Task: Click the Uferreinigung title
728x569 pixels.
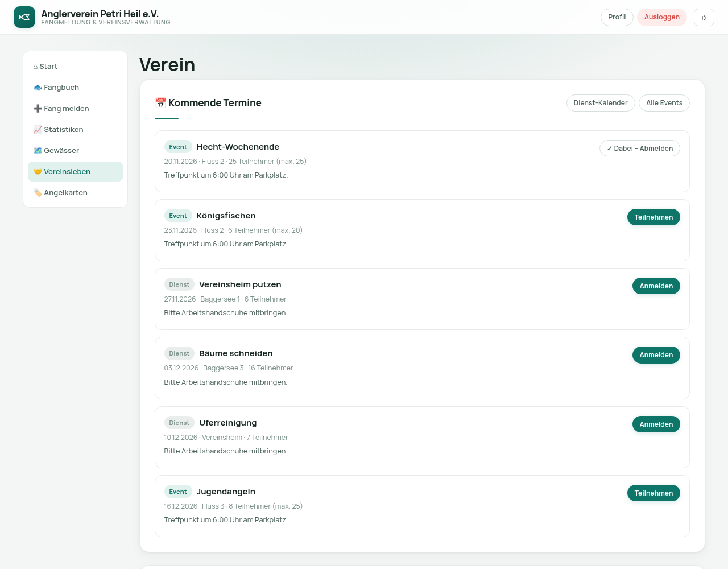Action: point(228,423)
